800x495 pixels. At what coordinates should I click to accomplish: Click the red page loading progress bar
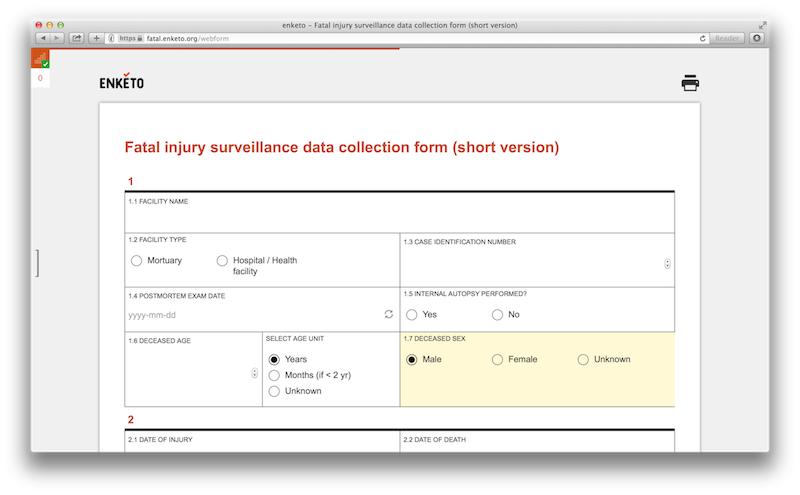point(224,49)
